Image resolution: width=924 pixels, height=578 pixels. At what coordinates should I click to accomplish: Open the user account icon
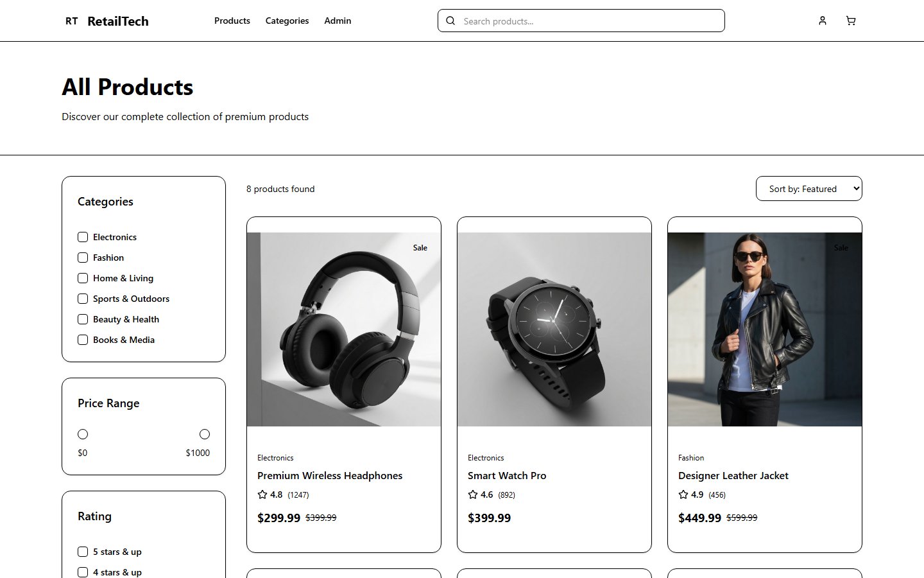coord(823,21)
